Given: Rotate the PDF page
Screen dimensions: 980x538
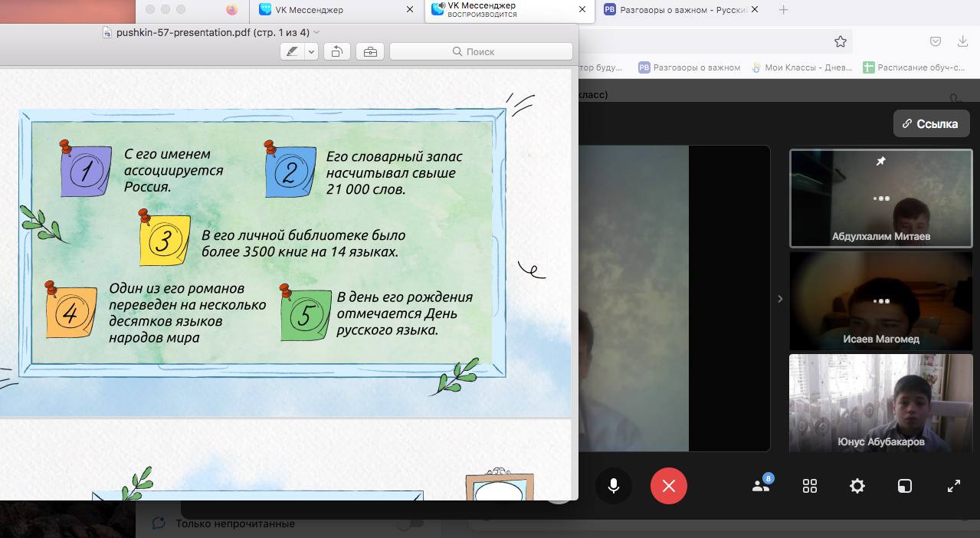Looking at the screenshot, I should coord(336,51).
